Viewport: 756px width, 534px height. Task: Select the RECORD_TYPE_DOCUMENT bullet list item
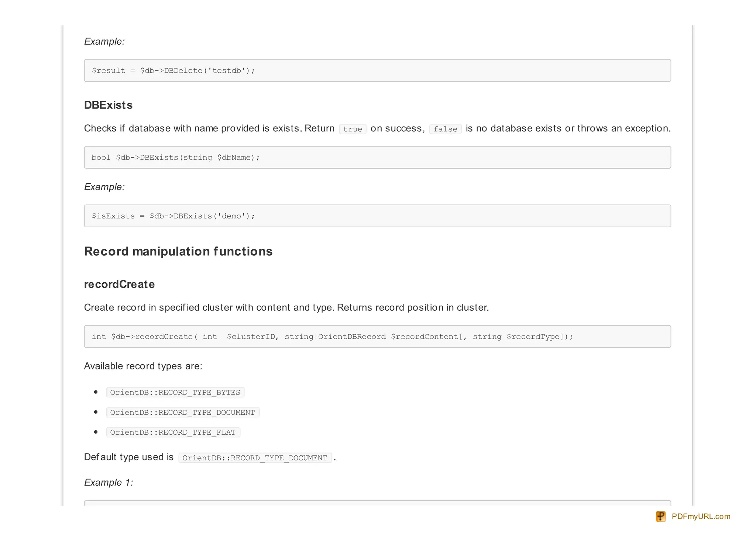tap(182, 412)
